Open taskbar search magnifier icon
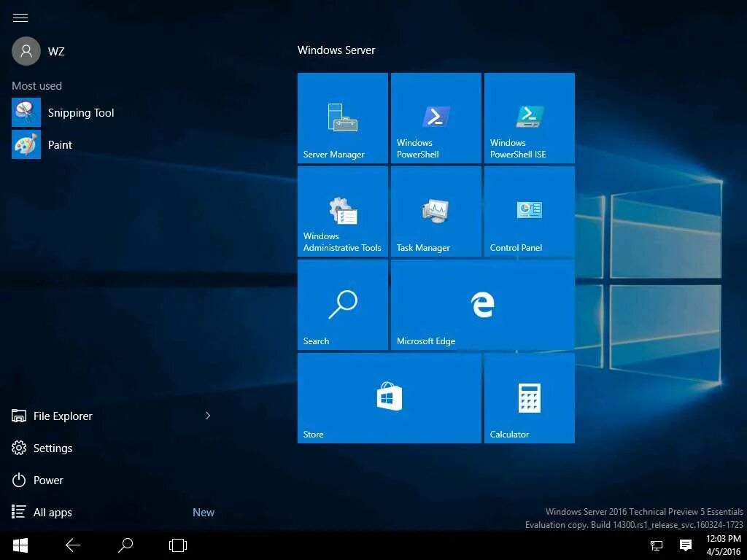 (125, 545)
